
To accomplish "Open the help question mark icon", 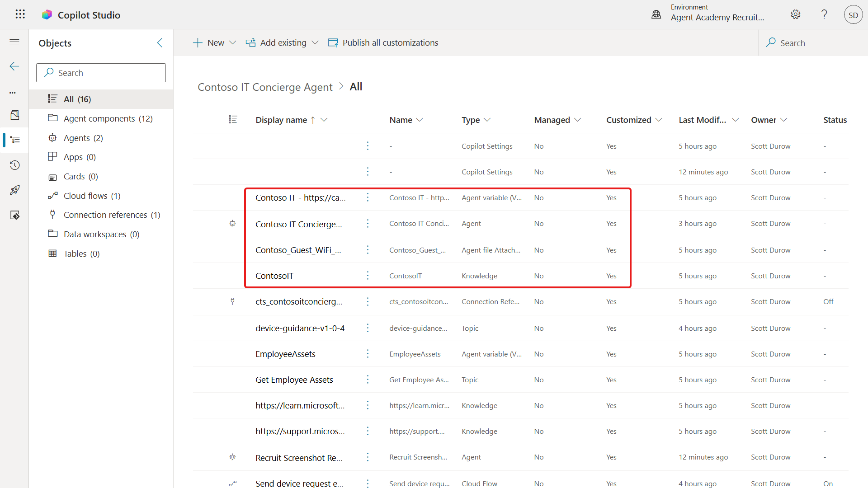I will click(824, 14).
